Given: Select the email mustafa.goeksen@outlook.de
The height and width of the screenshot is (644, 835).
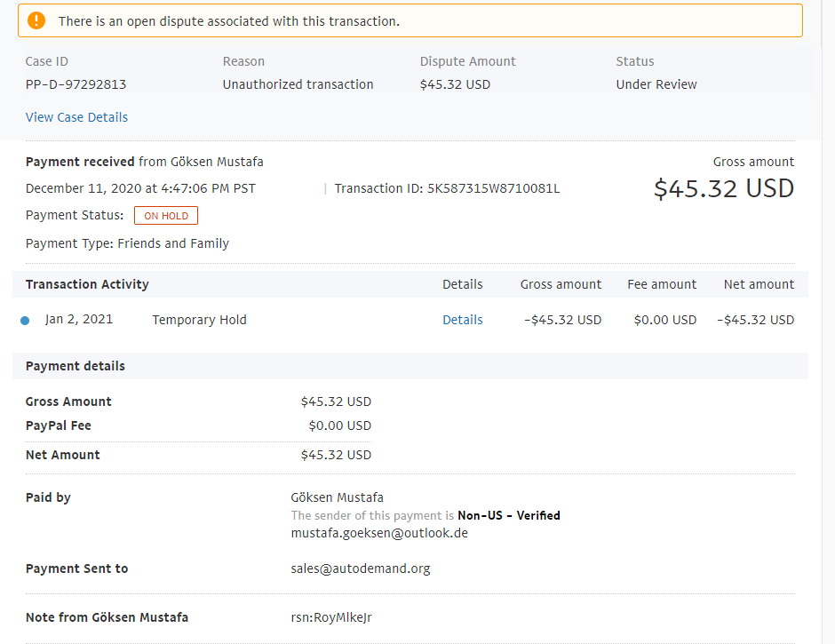Looking at the screenshot, I should pos(379,533).
